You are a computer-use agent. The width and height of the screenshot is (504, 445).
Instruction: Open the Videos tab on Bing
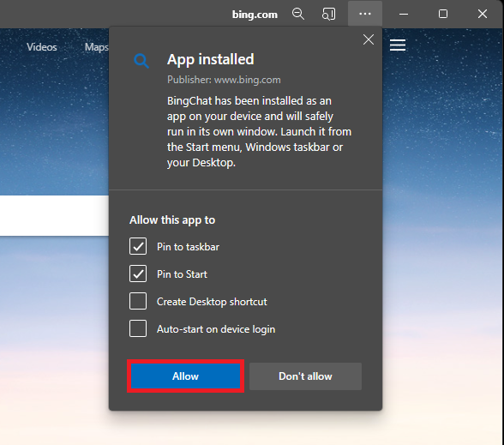[x=42, y=47]
